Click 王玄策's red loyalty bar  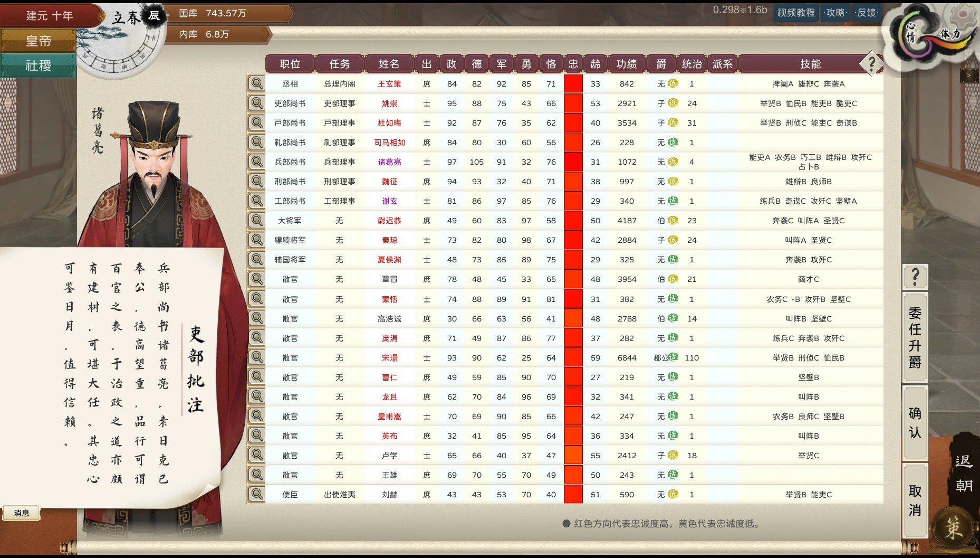point(573,83)
